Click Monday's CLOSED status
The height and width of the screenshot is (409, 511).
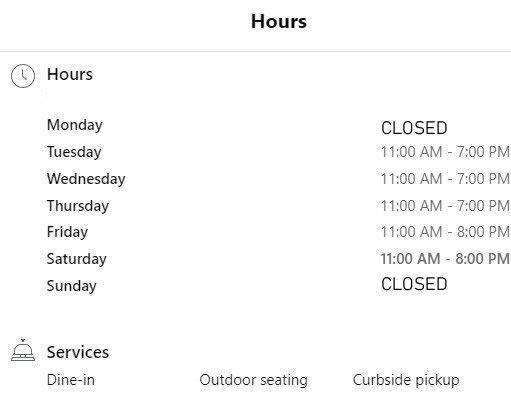click(414, 128)
